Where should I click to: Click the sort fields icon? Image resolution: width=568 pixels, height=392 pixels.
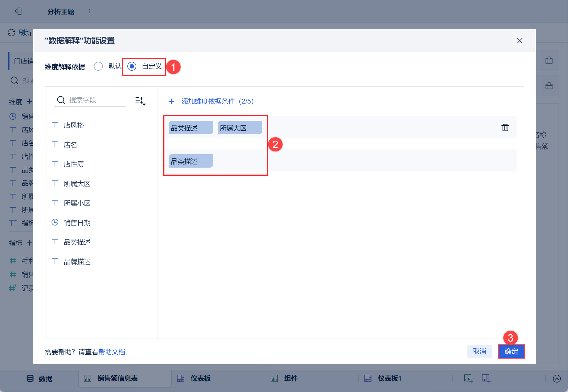pos(140,101)
